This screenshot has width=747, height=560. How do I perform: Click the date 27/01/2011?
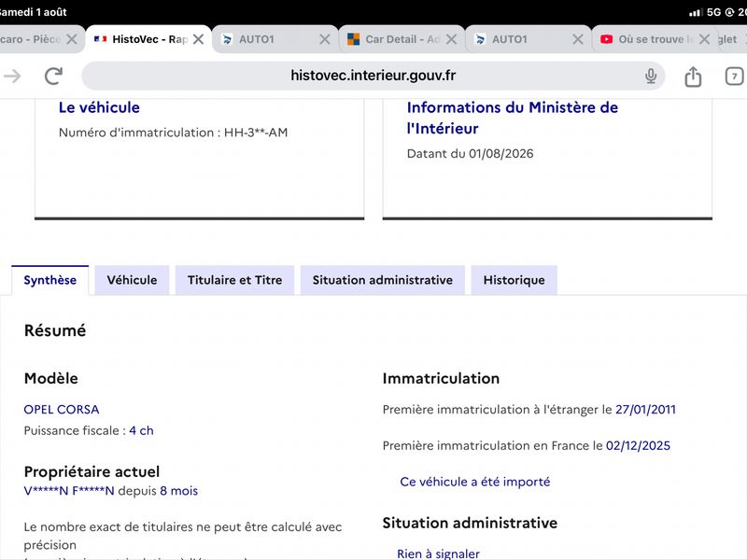point(645,410)
